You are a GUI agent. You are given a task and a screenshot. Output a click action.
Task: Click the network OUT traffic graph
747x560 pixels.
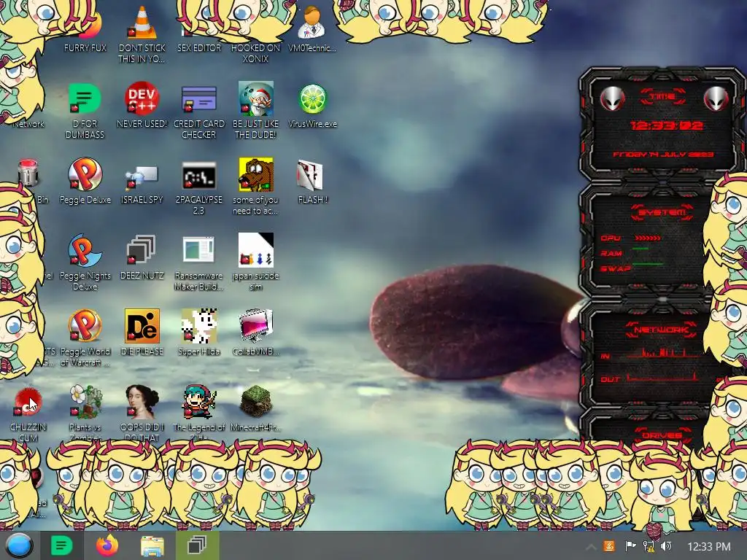[664, 377]
